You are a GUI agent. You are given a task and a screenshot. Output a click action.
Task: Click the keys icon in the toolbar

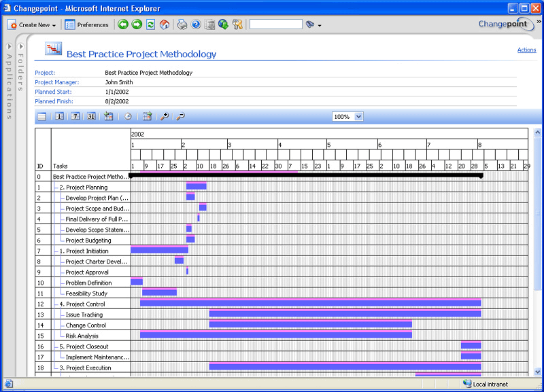point(237,24)
